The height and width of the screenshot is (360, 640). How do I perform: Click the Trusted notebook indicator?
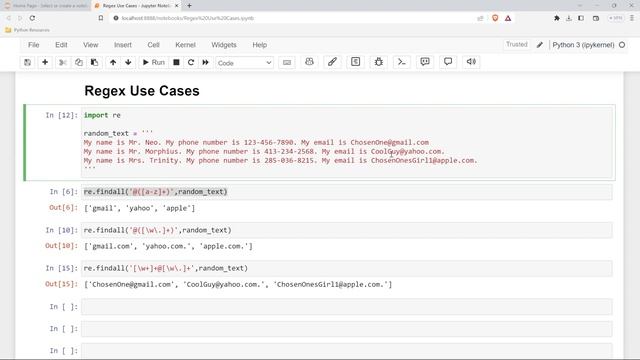(x=517, y=44)
